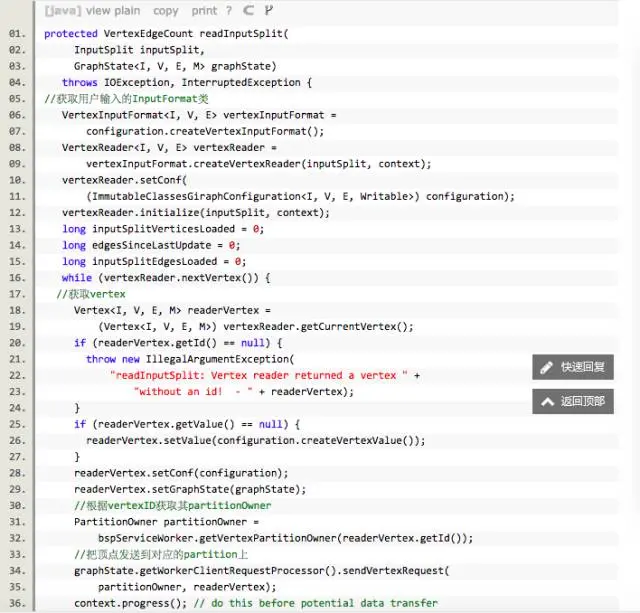The width and height of the screenshot is (640, 613).
Task: Click 'InputSplit inputSplit,' on line 02
Action: coord(139,50)
